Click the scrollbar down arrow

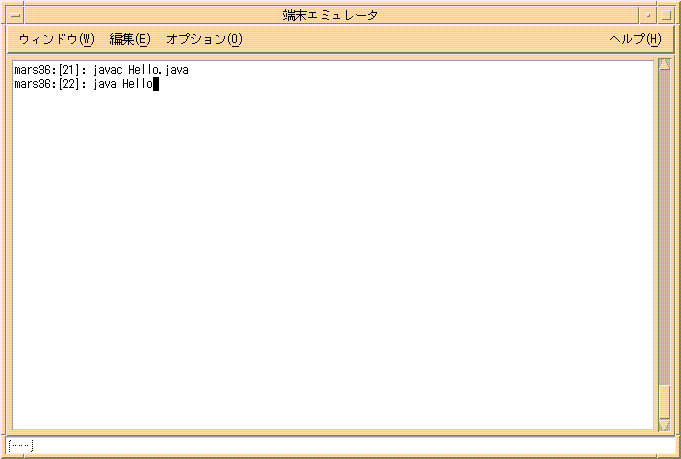click(x=664, y=426)
